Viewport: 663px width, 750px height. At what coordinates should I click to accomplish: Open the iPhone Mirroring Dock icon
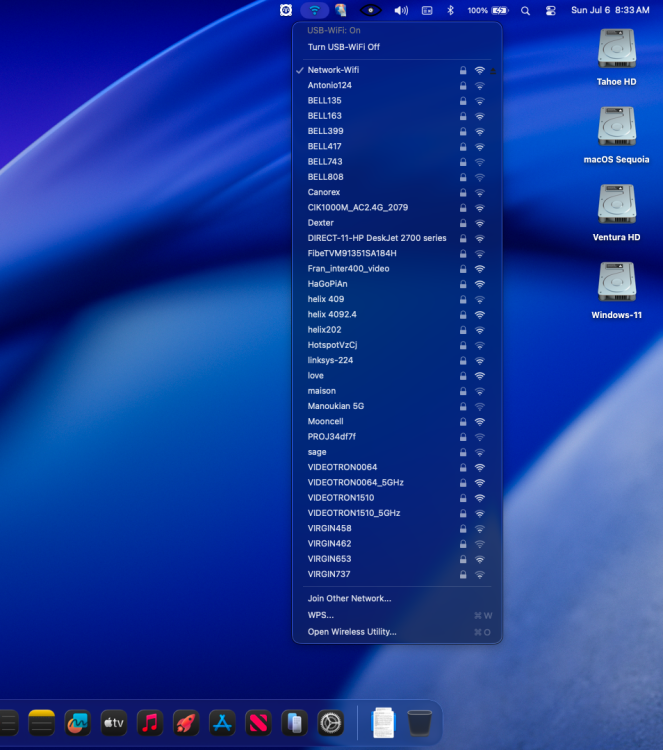294,723
